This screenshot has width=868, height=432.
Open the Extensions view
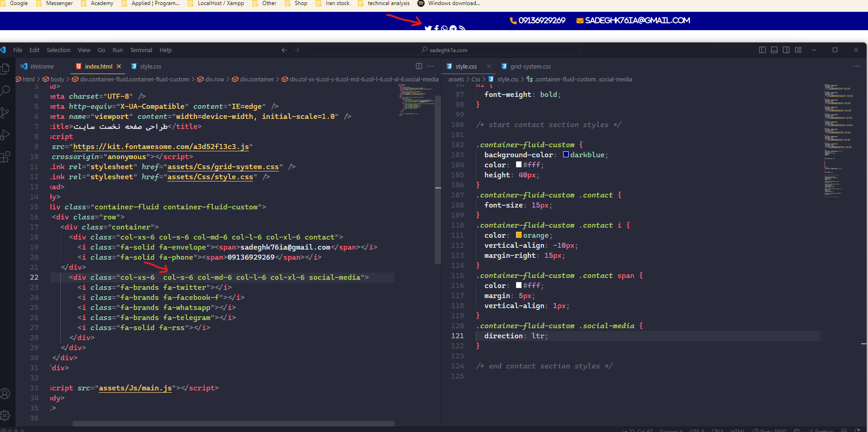coord(5,157)
